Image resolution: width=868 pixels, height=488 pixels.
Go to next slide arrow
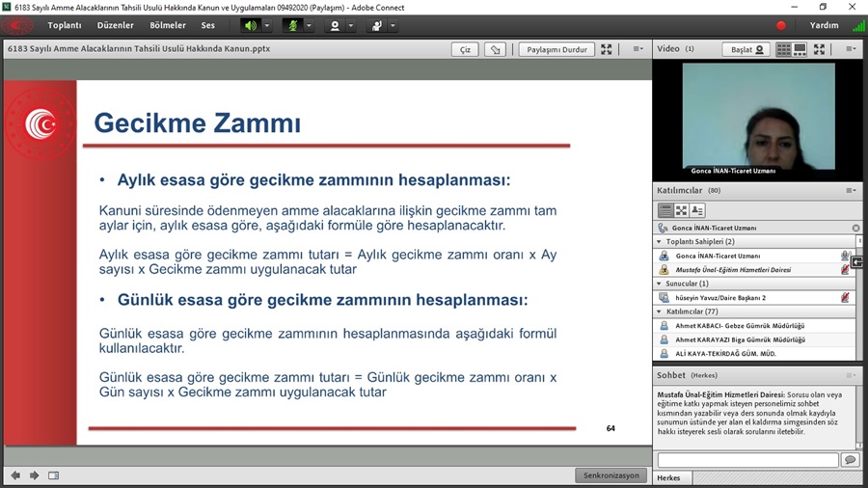35,475
